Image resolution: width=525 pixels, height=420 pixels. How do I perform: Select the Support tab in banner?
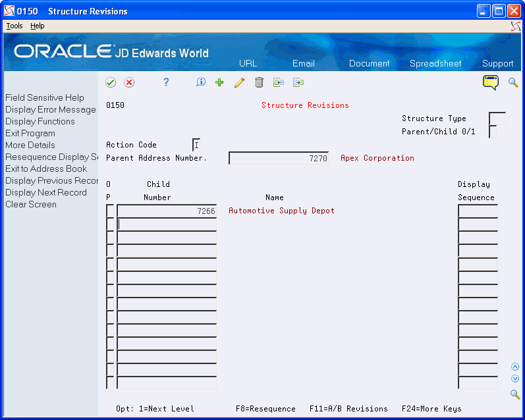[x=497, y=63]
